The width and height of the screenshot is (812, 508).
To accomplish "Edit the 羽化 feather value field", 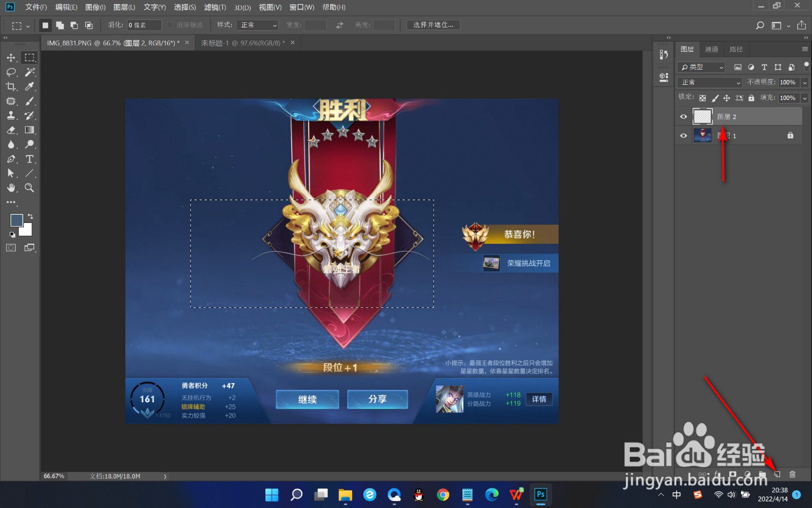I will pyautogui.click(x=144, y=25).
